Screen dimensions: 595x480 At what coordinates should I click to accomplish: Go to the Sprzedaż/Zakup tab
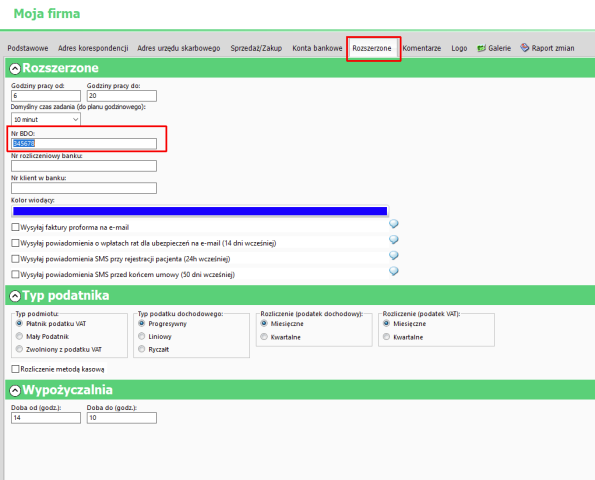click(256, 48)
